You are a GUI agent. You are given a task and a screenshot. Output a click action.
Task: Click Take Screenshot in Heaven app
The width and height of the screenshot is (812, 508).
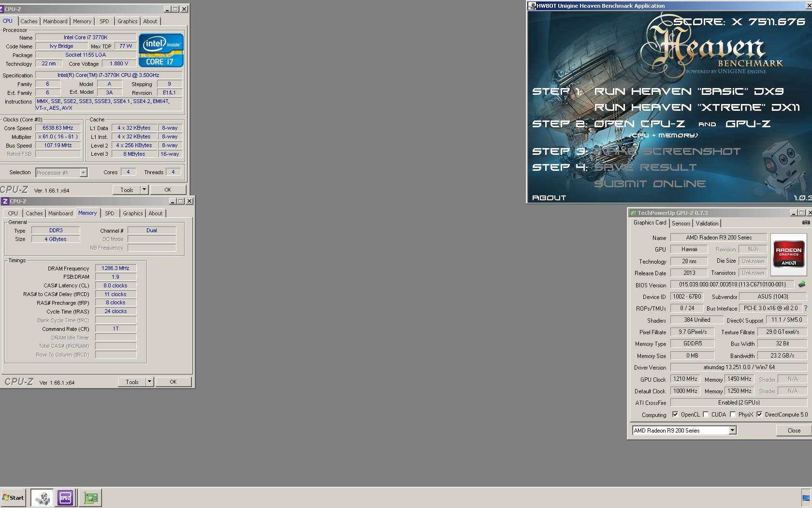[x=667, y=151]
